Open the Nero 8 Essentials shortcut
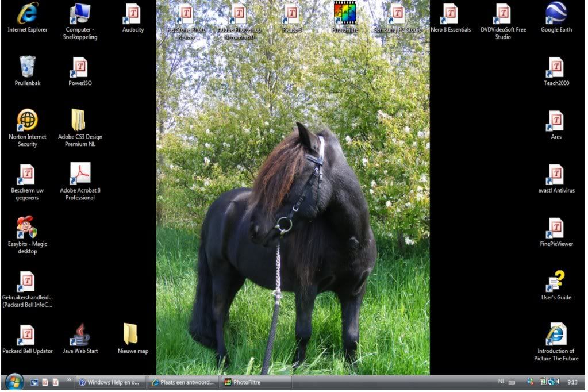The image size is (588, 392). pyautogui.click(x=450, y=14)
